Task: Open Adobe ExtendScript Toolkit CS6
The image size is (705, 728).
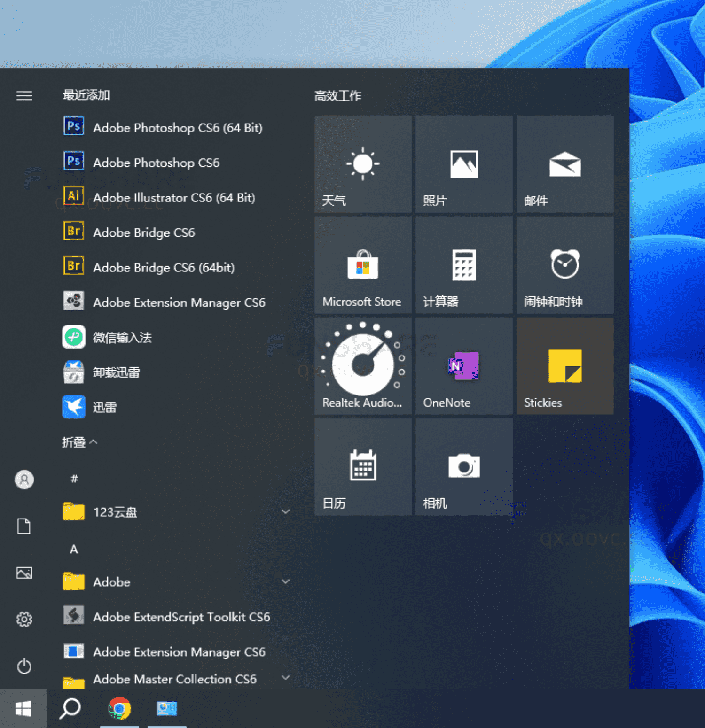Action: (176, 616)
